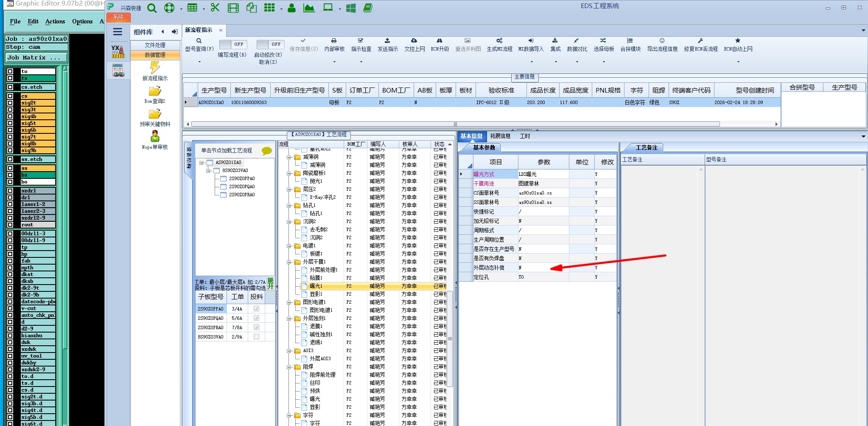Collapse the 钻孔1 process folder

pyautogui.click(x=289, y=206)
